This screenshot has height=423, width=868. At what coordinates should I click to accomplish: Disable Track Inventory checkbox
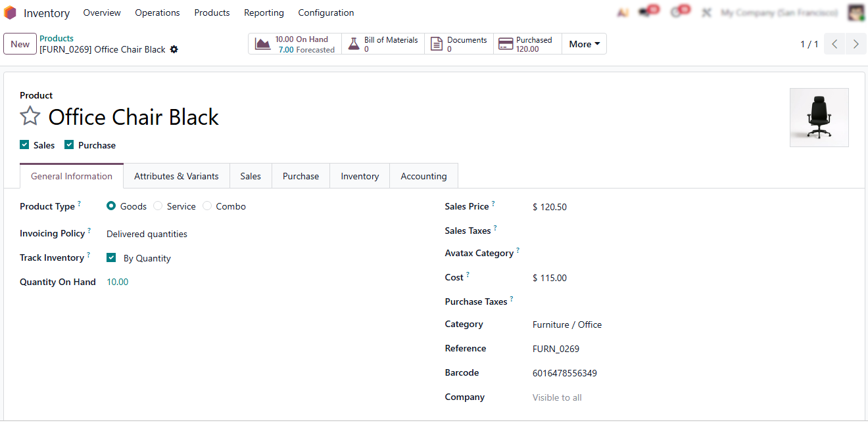[111, 258]
